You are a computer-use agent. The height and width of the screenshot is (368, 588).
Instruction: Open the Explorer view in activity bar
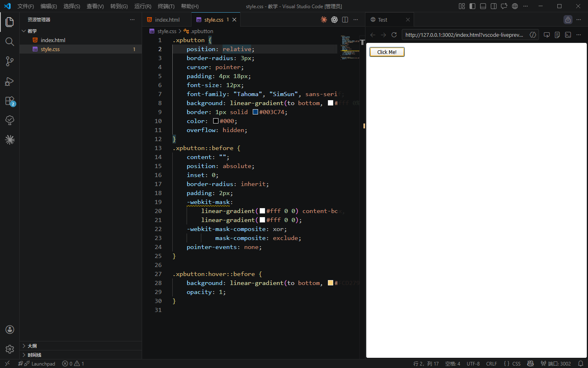point(10,22)
